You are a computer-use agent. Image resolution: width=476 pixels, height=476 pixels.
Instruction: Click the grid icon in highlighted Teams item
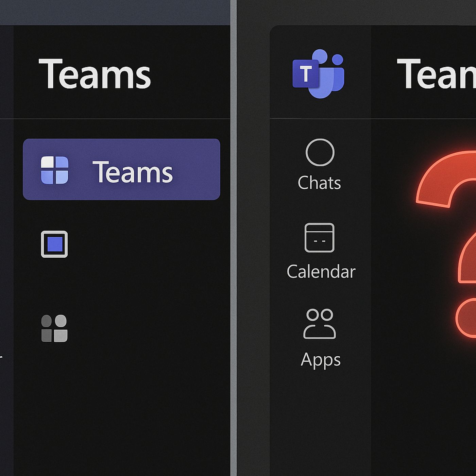pyautogui.click(x=54, y=170)
